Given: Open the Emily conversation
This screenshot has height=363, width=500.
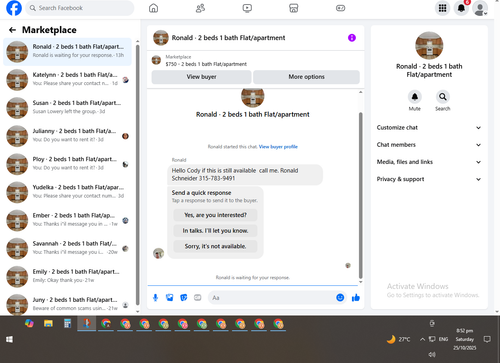Looking at the screenshot, I should (x=67, y=277).
